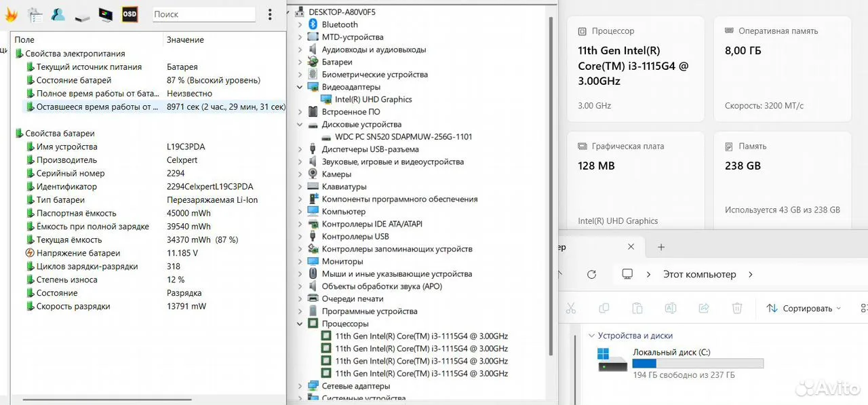
Task: Select the 'Циклов зарядки-разрядки' row
Action: (149, 267)
